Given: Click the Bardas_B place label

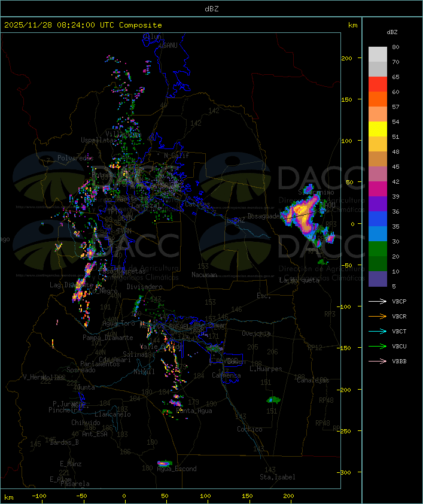Looking at the screenshot, I should click(64, 442).
